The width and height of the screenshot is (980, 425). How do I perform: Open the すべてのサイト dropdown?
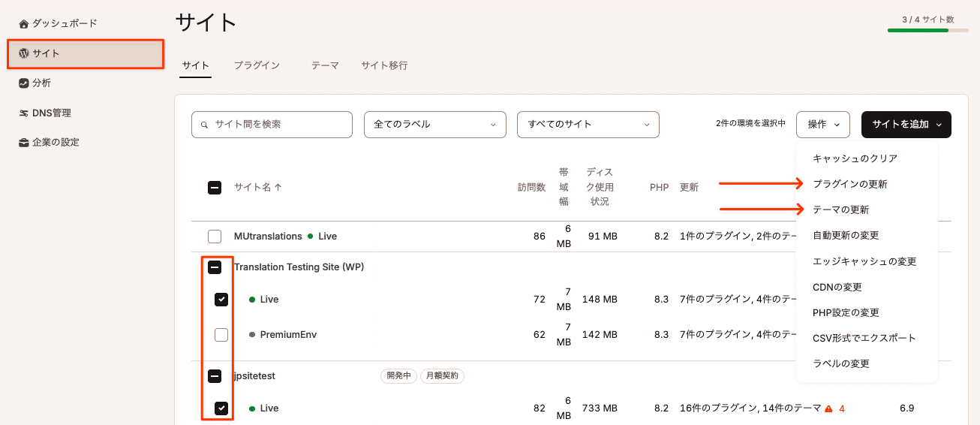point(588,125)
